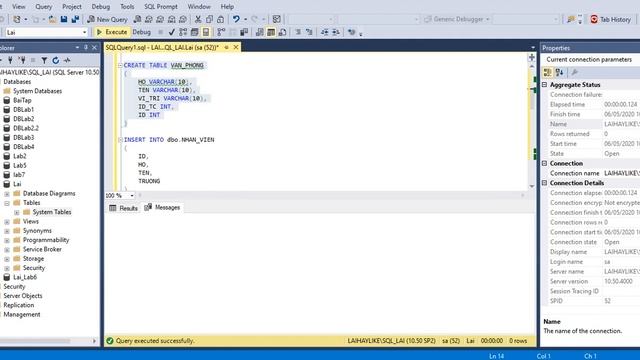Show activity monitor icon in Object Explorer
The width and height of the screenshot is (640, 360).
tap(67, 60)
